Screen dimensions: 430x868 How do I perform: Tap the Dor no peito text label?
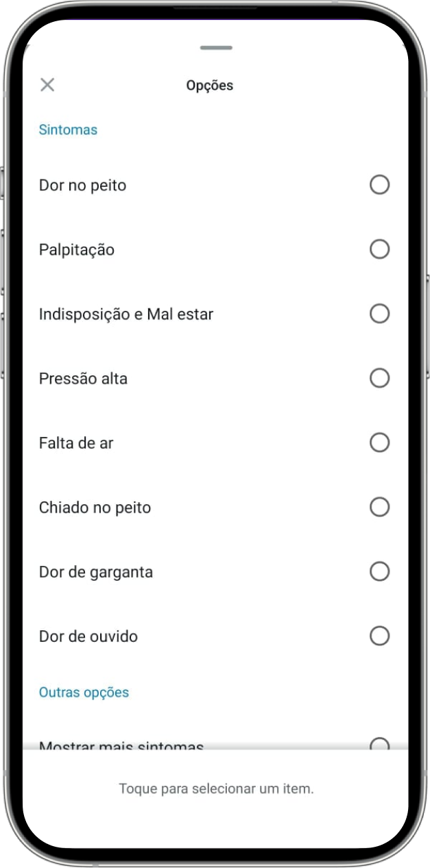pyautogui.click(x=82, y=186)
